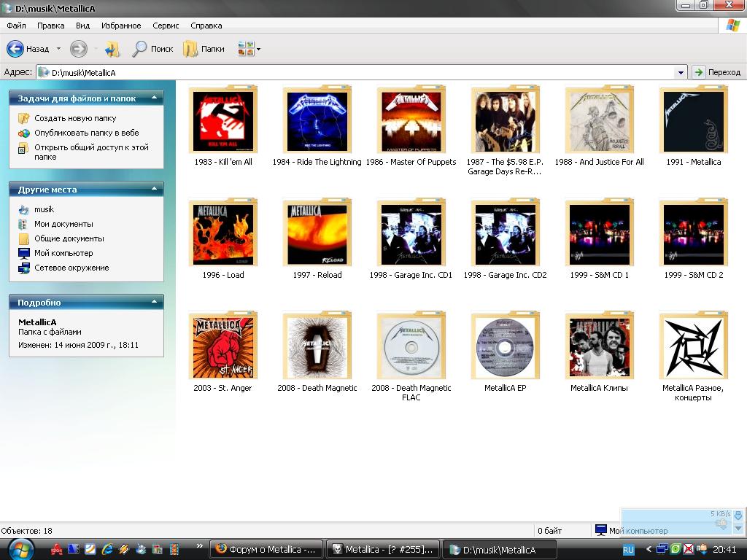Collapse the "Задачи для файлов и папок" panel
Viewport: 747px width, 560px height.
pyautogui.click(x=154, y=98)
